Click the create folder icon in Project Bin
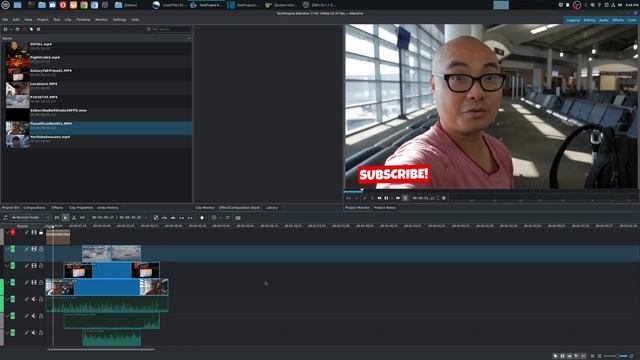 (x=17, y=29)
